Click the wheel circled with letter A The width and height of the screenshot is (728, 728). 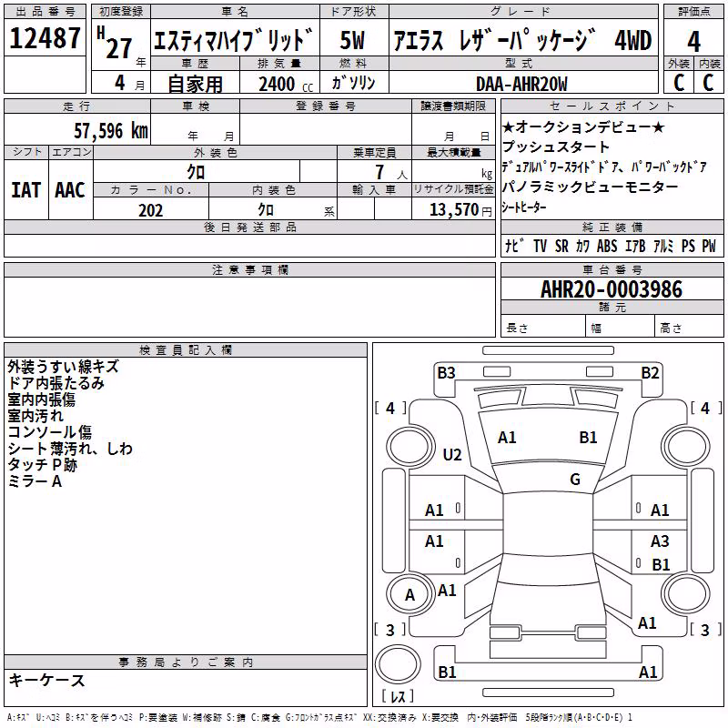409,595
